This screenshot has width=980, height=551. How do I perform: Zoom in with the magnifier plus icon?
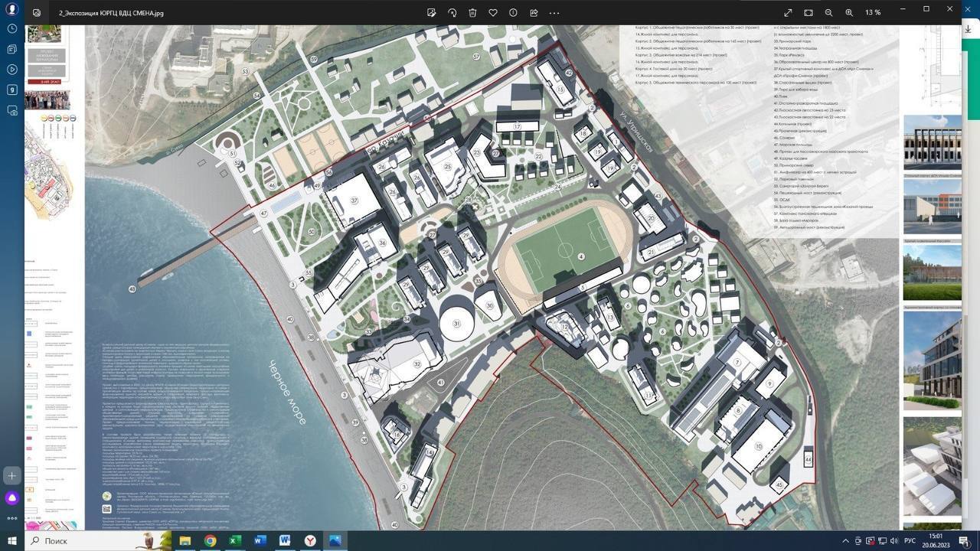click(849, 13)
